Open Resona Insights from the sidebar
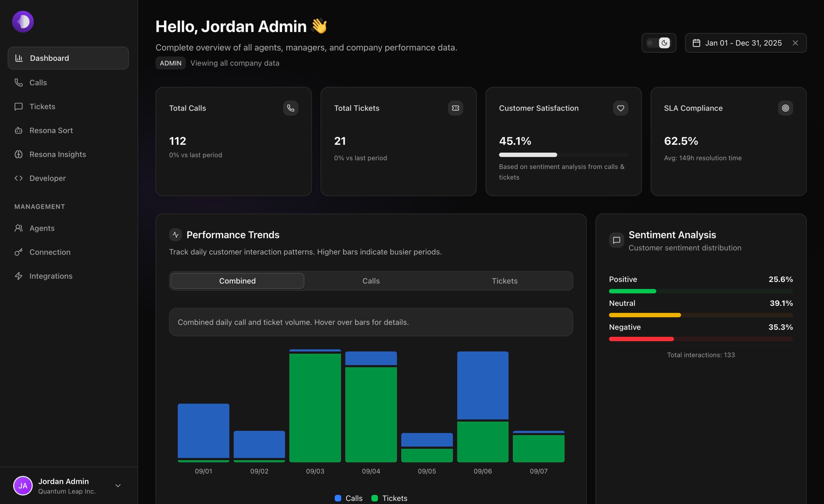The image size is (824, 504). pos(58,154)
